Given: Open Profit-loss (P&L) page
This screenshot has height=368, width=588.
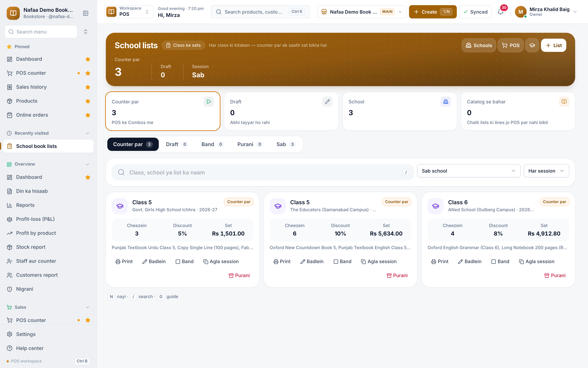Looking at the screenshot, I should (x=48, y=219).
